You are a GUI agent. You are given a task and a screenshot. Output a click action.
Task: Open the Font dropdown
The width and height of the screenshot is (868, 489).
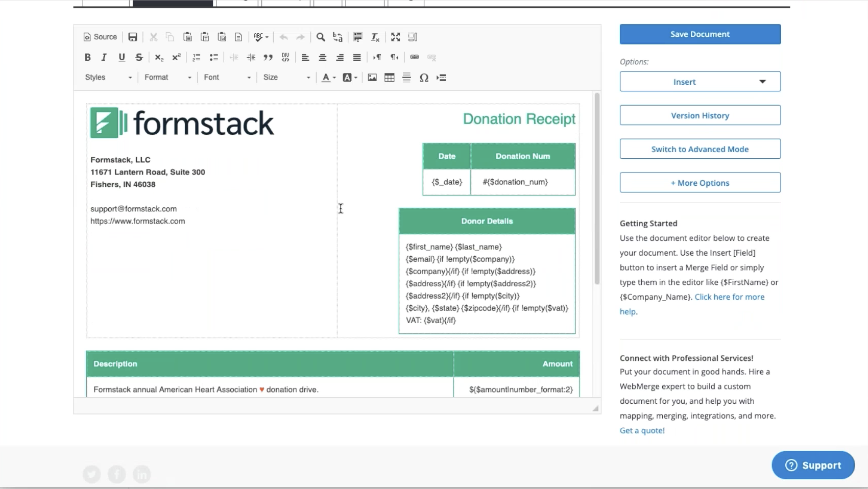coord(227,77)
